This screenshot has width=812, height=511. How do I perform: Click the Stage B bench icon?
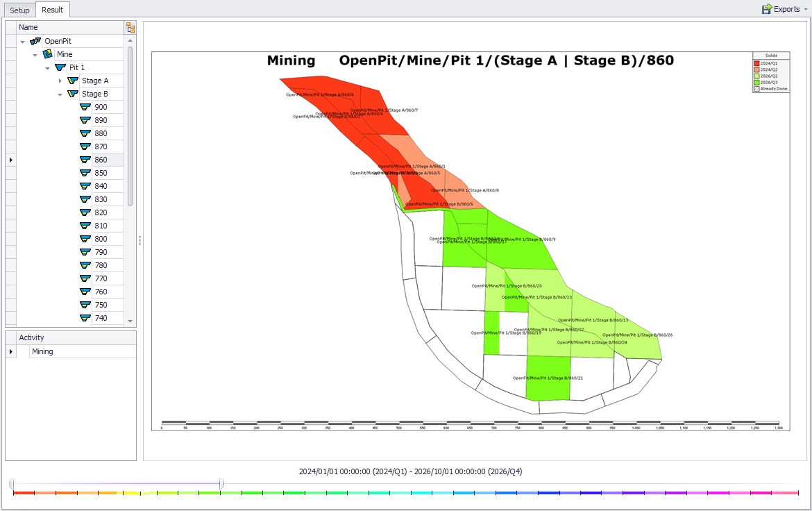tap(72, 94)
